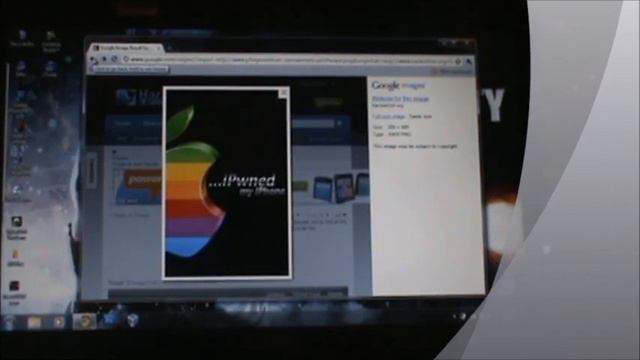Select the yellow folder desktop icon
The height and width of the screenshot is (360, 640).
15,258
